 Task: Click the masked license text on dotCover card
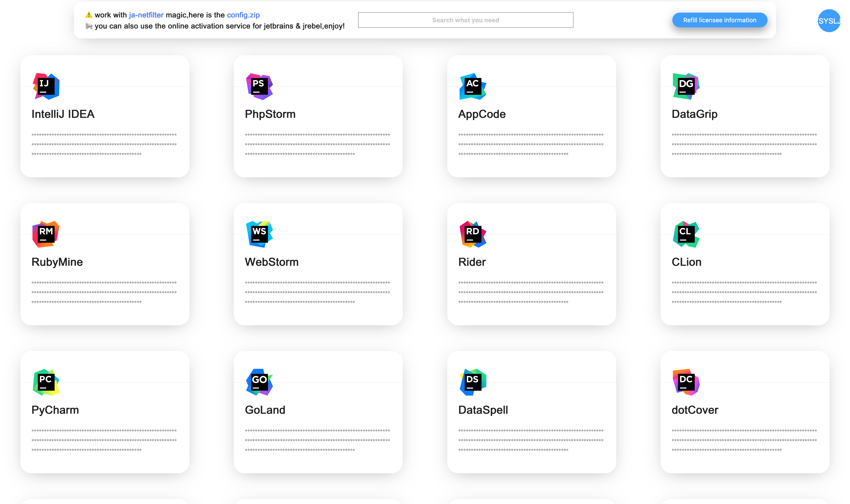coord(744,441)
